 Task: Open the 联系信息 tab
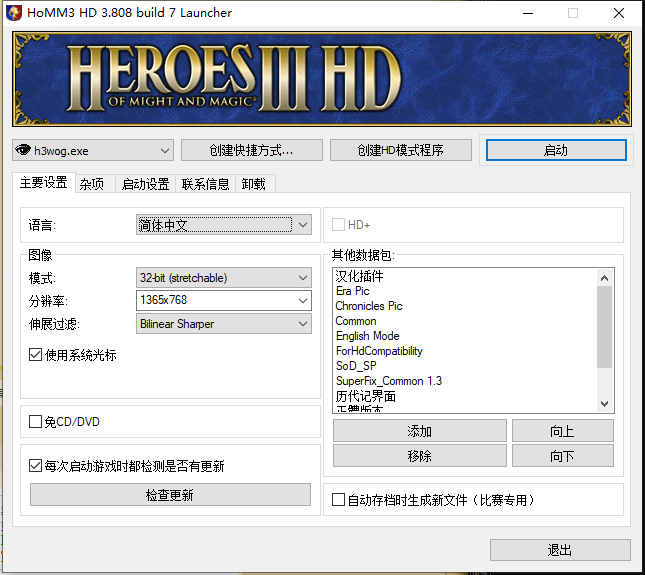206,184
